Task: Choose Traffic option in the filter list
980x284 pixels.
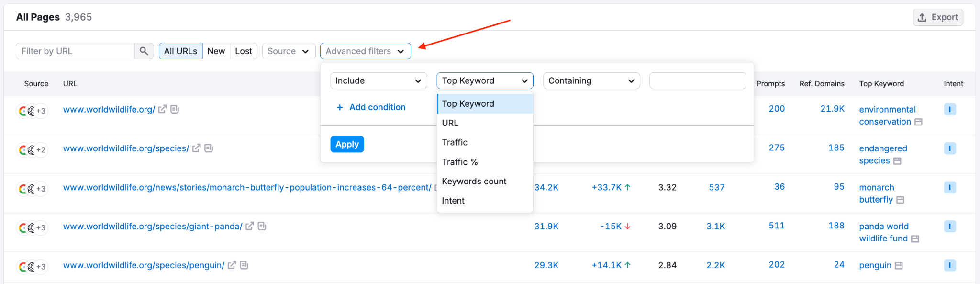Action: [x=485, y=142]
